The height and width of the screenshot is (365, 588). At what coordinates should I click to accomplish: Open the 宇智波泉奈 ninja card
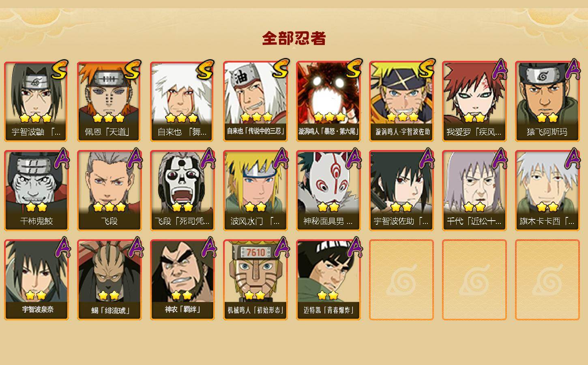[x=36, y=280]
